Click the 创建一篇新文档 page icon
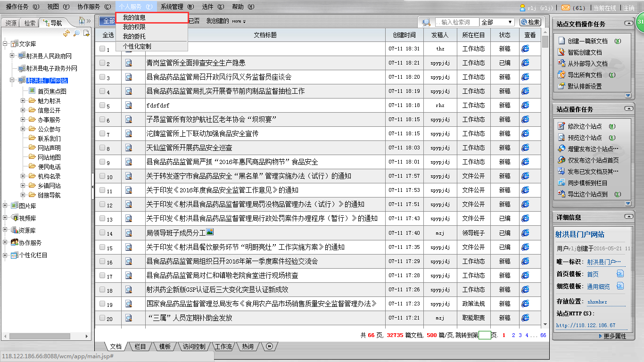Screen dimensions: 644x362 click(561, 41)
